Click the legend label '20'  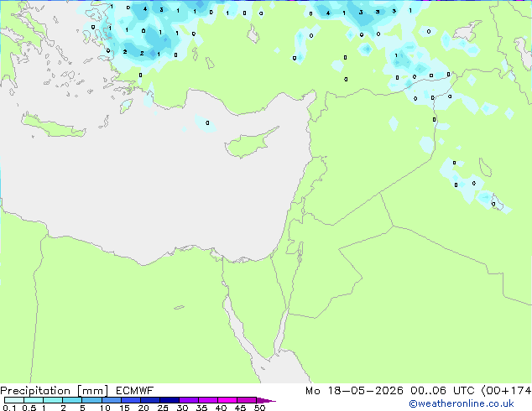click(143, 408)
